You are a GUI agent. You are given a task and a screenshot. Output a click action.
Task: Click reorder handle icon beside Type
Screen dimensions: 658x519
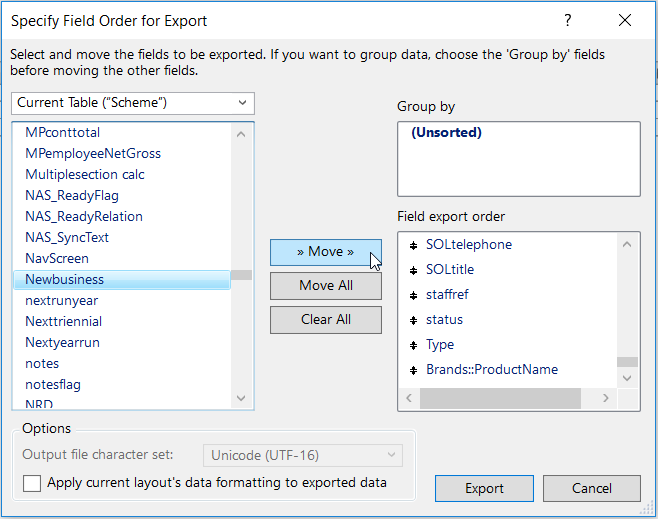pyautogui.click(x=413, y=345)
